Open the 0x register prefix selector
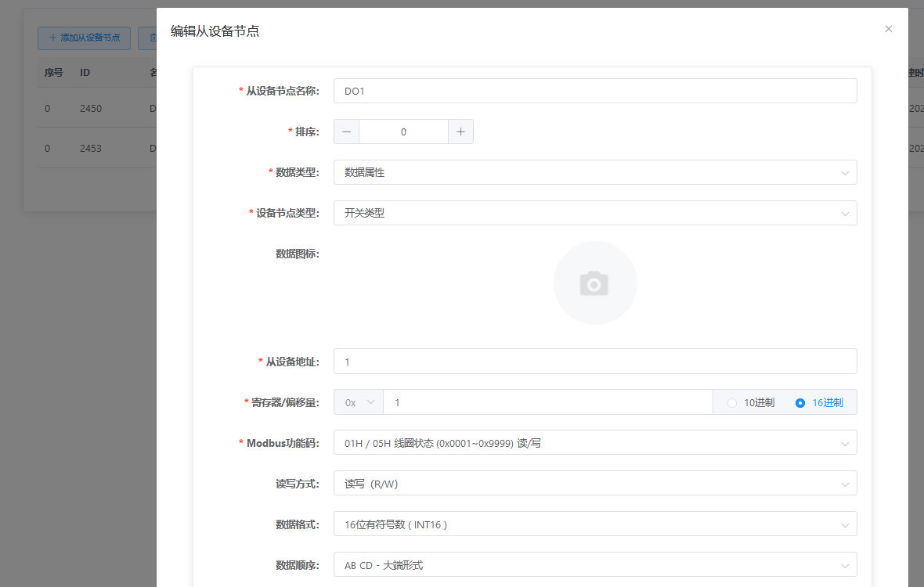Viewport: 924px width, 587px height. tap(357, 402)
